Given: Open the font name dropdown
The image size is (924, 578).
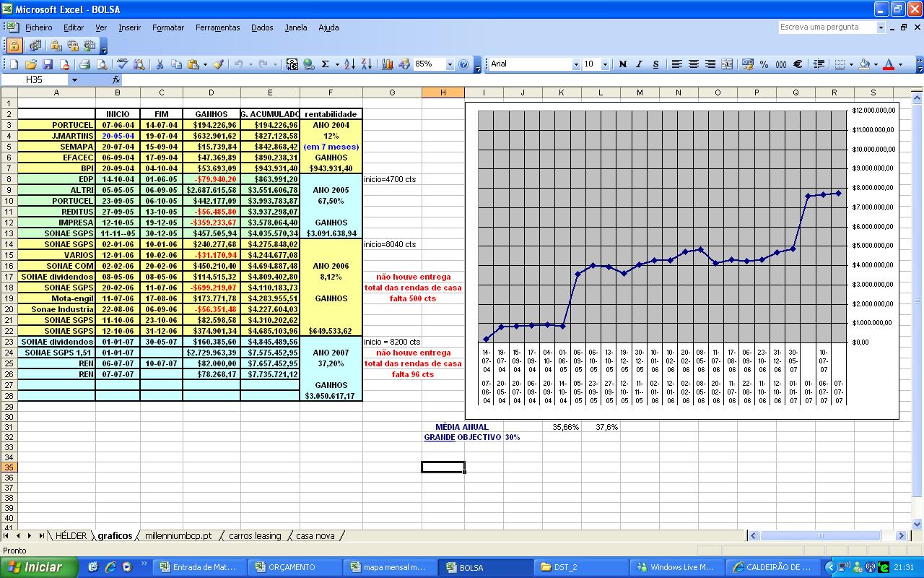Looking at the screenshot, I should (576, 64).
